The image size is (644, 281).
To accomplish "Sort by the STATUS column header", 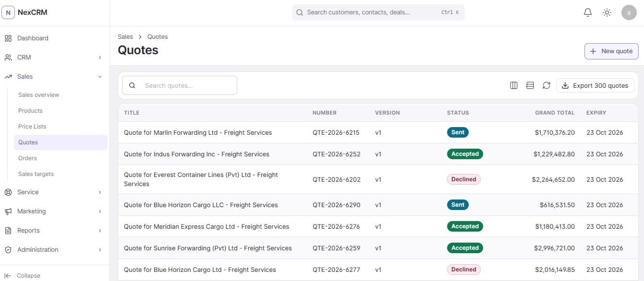I will click(x=458, y=113).
